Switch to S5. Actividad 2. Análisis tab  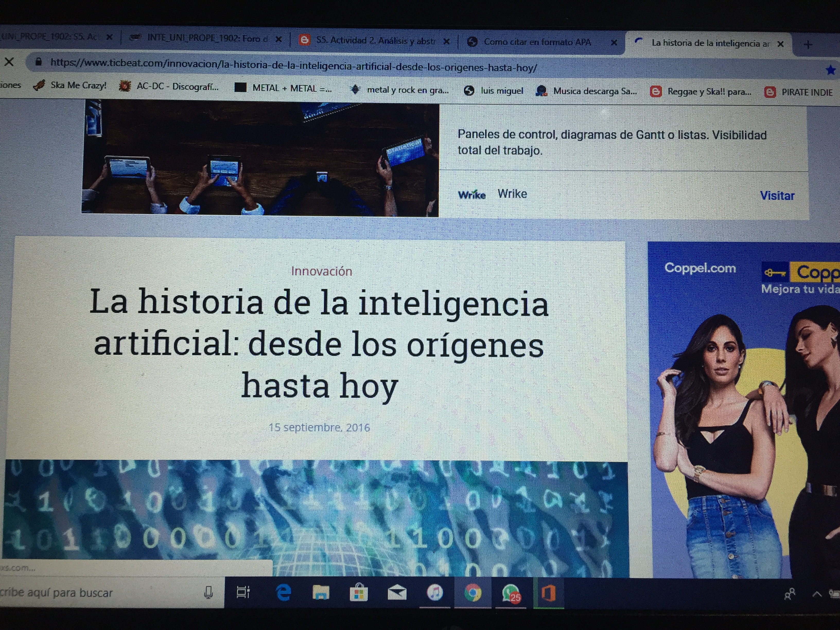pos(375,40)
